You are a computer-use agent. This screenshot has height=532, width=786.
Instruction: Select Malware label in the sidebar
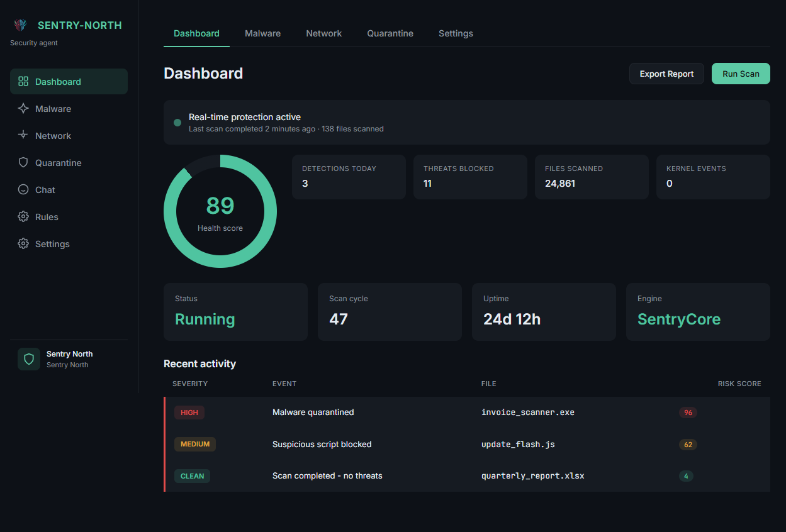coord(53,109)
